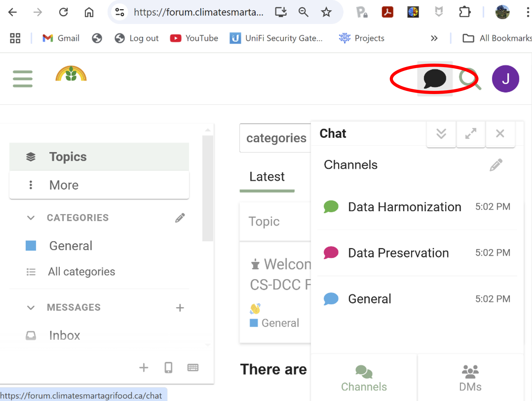Image resolution: width=532 pixels, height=401 pixels.
Task: Open the purple J user avatar menu
Action: pos(505,79)
